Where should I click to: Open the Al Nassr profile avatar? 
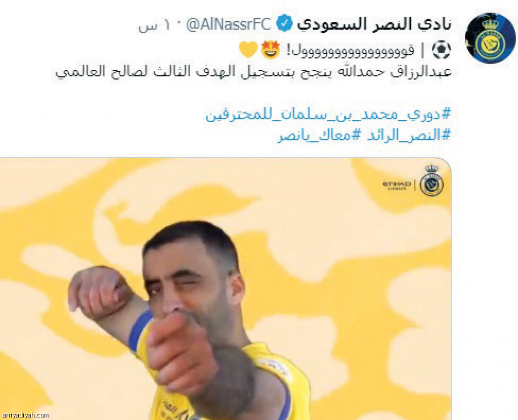490,38
